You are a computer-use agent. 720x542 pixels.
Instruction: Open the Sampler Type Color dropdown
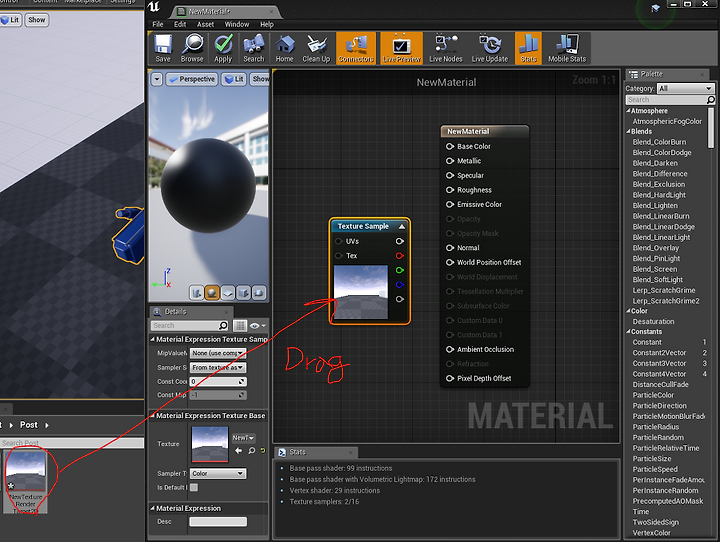[218, 474]
